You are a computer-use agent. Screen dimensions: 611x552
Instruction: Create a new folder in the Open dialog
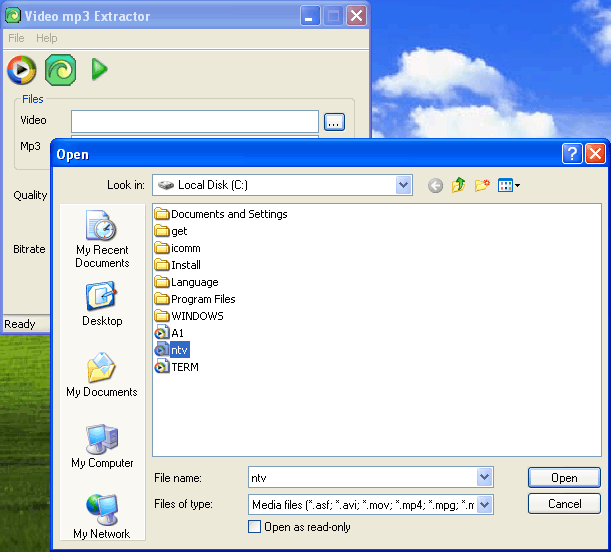pos(482,185)
